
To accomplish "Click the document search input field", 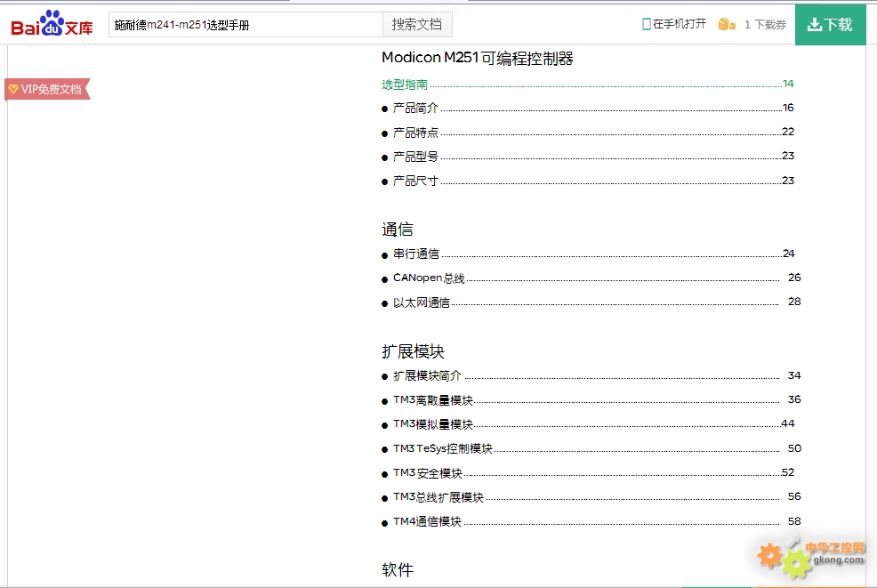I will (x=245, y=24).
